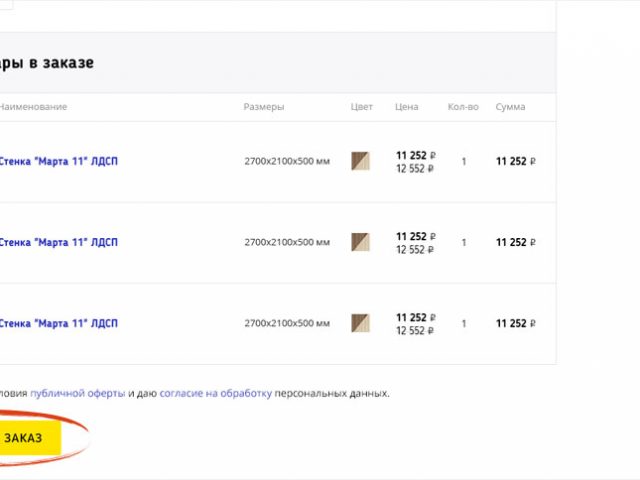Click the "Цена" column header
640x480 pixels.
tap(406, 107)
